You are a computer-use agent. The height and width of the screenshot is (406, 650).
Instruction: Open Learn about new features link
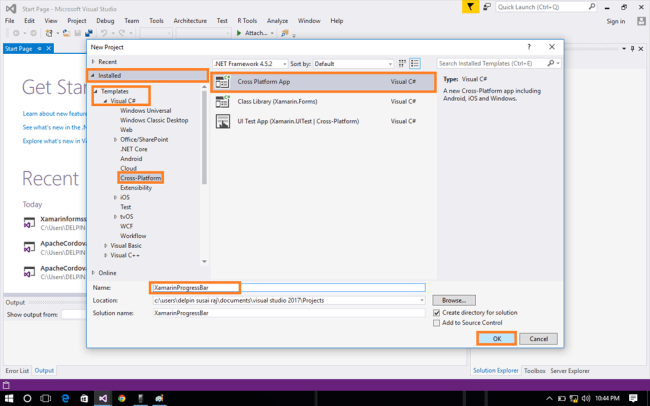[54, 114]
